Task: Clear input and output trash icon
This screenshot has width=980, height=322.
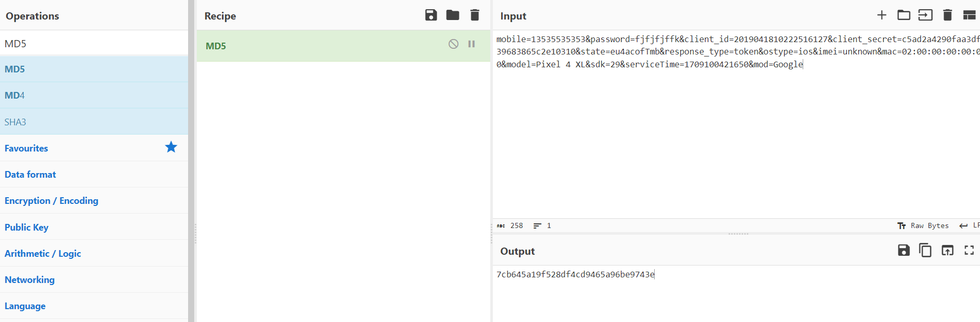Action: tap(948, 15)
